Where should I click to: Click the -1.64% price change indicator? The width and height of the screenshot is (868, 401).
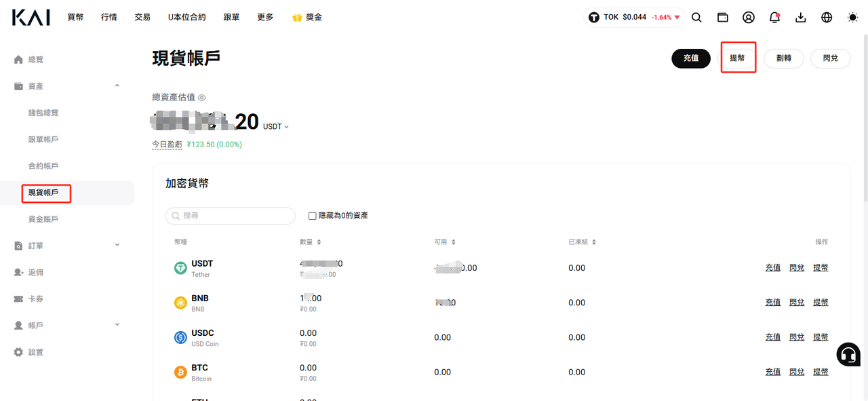[665, 18]
